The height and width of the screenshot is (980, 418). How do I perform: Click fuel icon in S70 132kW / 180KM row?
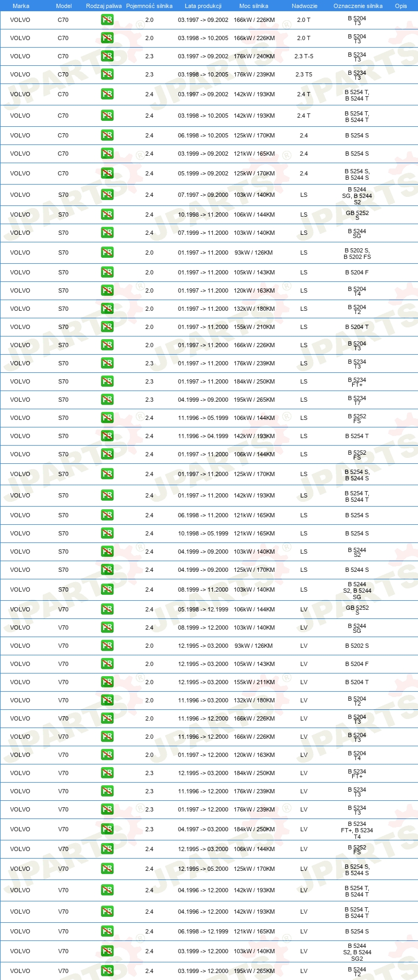pyautogui.click(x=107, y=309)
